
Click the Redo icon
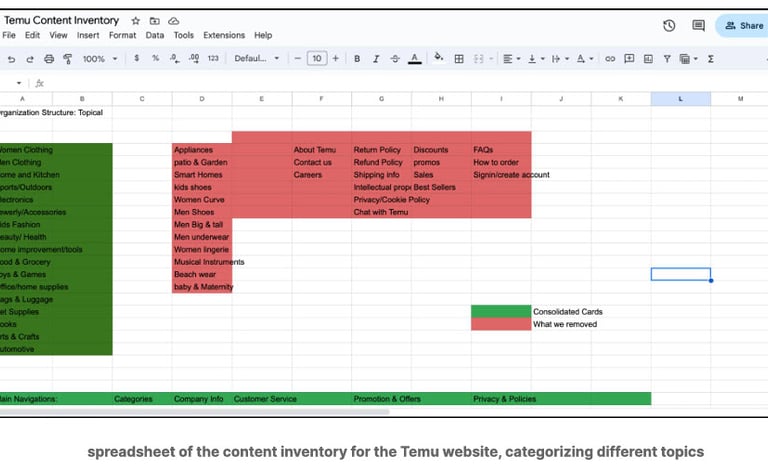tap(30, 59)
